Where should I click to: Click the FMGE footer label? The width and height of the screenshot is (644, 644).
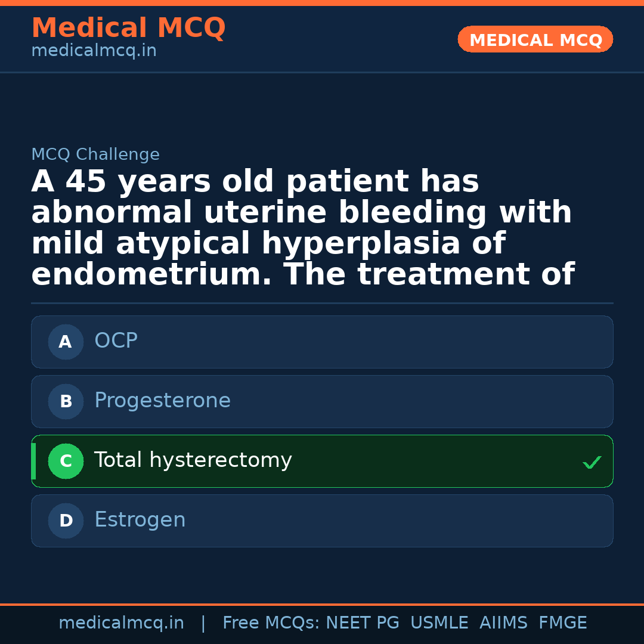(x=562, y=623)
